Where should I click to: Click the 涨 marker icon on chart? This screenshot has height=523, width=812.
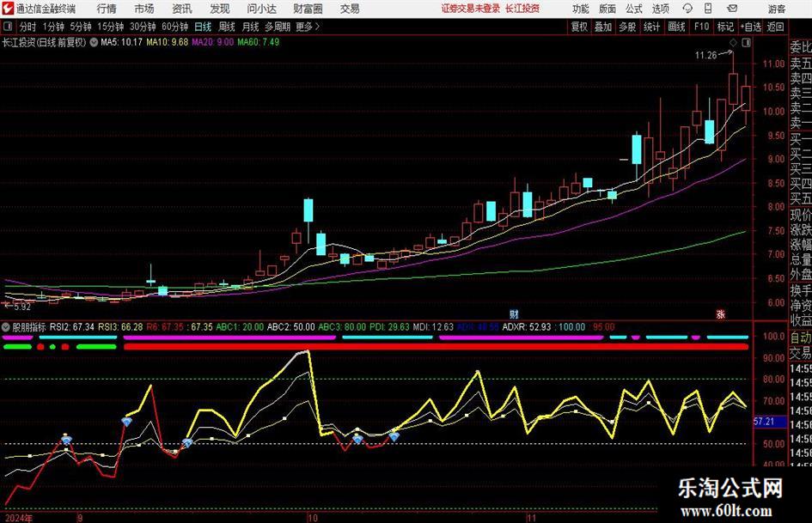tap(720, 313)
